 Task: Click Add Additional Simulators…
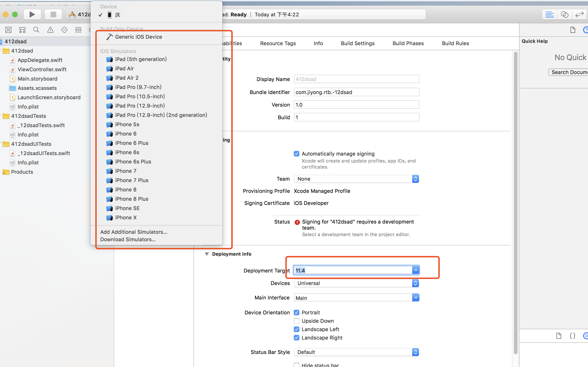(x=134, y=232)
